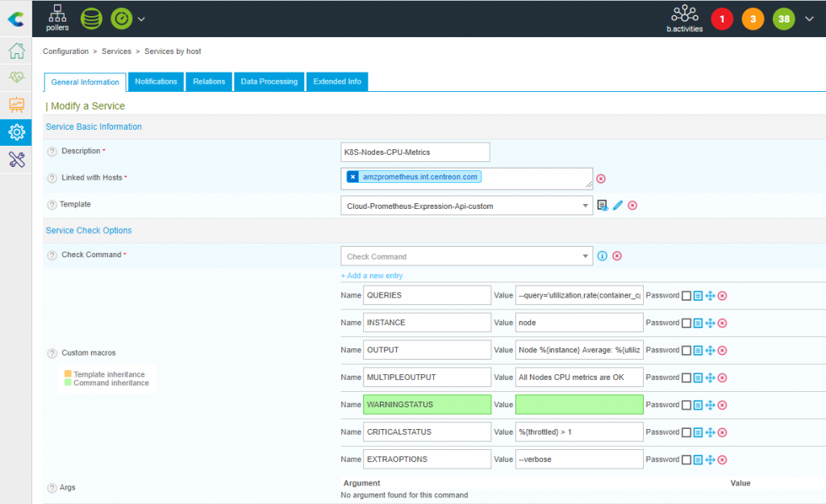Toggle Password checkbox for INSTANCE macro
Viewport: 826px width, 504px height.
pyautogui.click(x=686, y=323)
